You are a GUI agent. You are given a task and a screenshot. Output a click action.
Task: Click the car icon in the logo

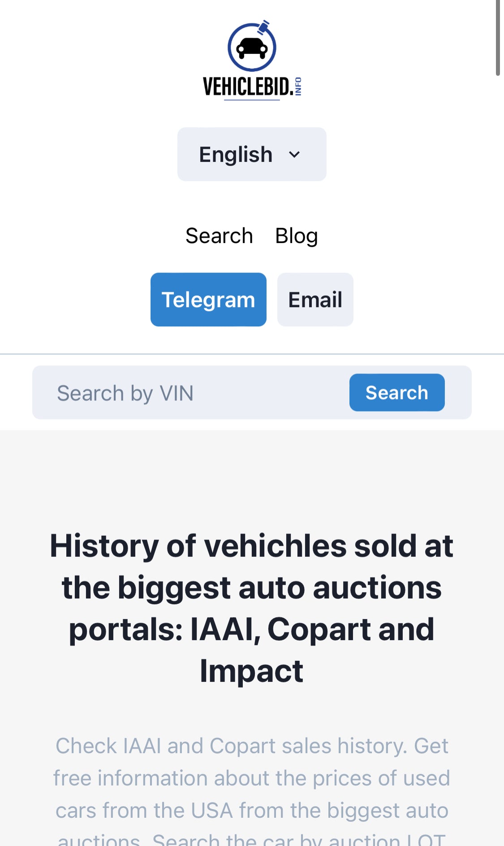(252, 48)
